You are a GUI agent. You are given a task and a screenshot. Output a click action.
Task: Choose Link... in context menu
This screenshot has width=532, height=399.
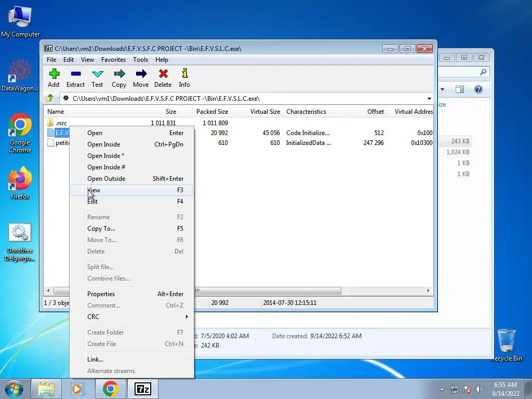tap(131, 360)
